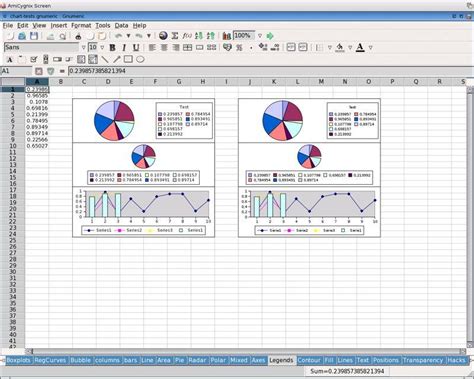Sort descending using the toolbar icon

[x=211, y=36]
